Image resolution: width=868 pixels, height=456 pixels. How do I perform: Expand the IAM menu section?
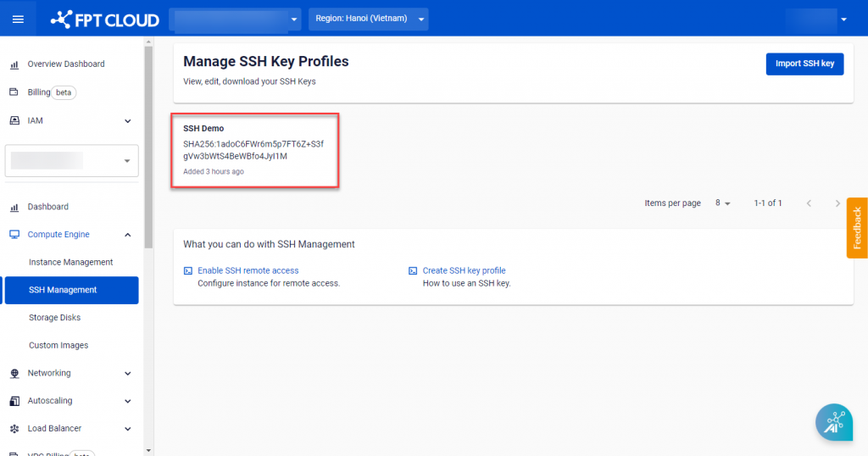(128, 121)
